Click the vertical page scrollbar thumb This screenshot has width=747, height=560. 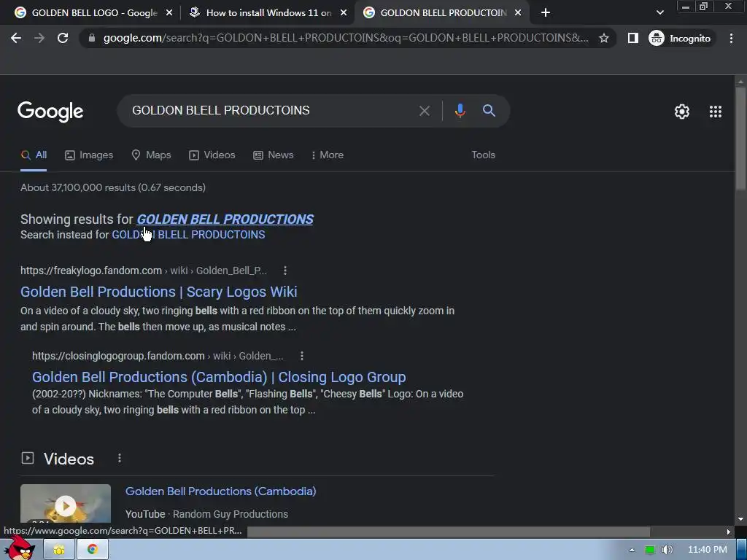point(740,138)
